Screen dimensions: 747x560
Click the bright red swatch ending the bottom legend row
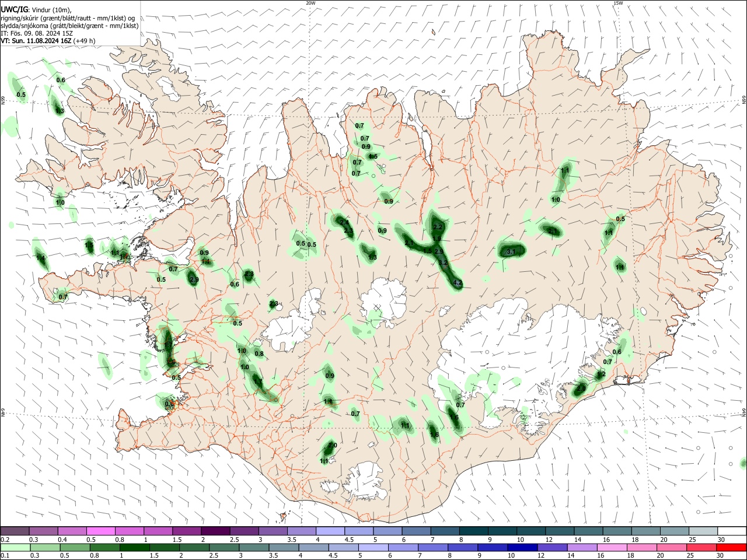pos(731,548)
